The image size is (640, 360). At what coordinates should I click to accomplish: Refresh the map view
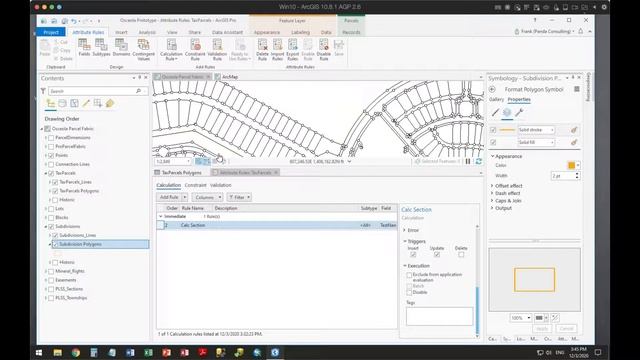coord(478,162)
